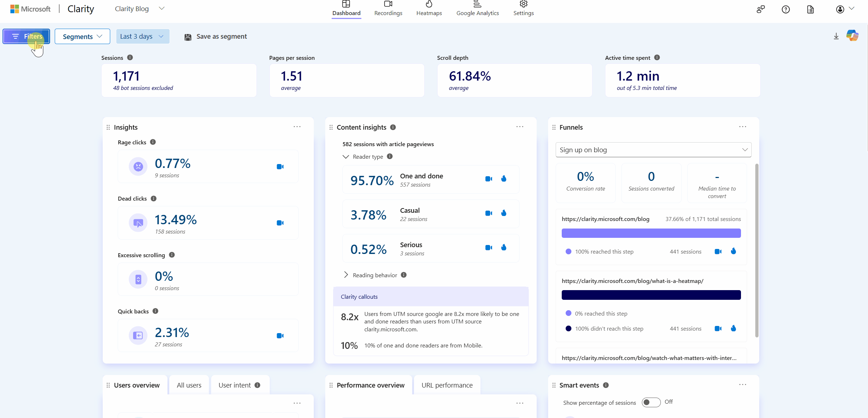Click the purple funnel progress bar
868x418 pixels.
pyautogui.click(x=650, y=233)
